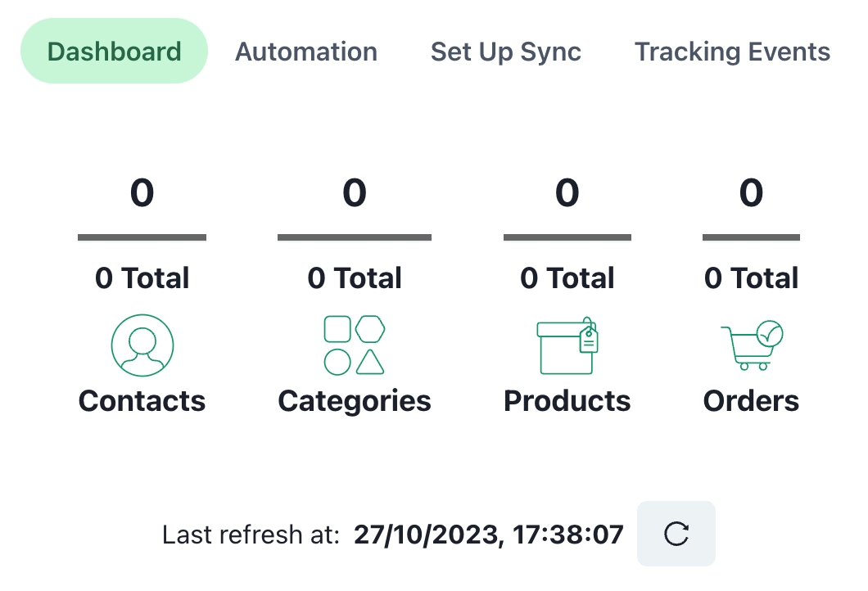
Task: Open the Dashboard tab
Action: point(114,52)
